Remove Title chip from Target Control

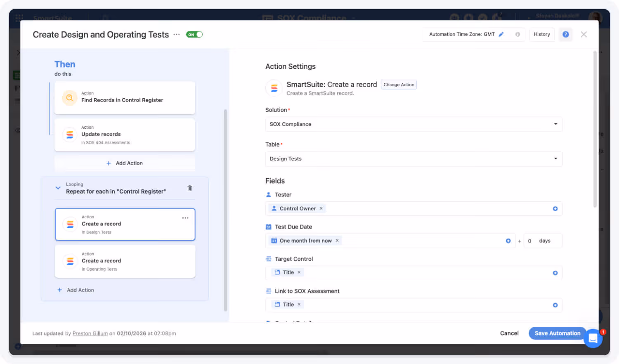pos(299,272)
